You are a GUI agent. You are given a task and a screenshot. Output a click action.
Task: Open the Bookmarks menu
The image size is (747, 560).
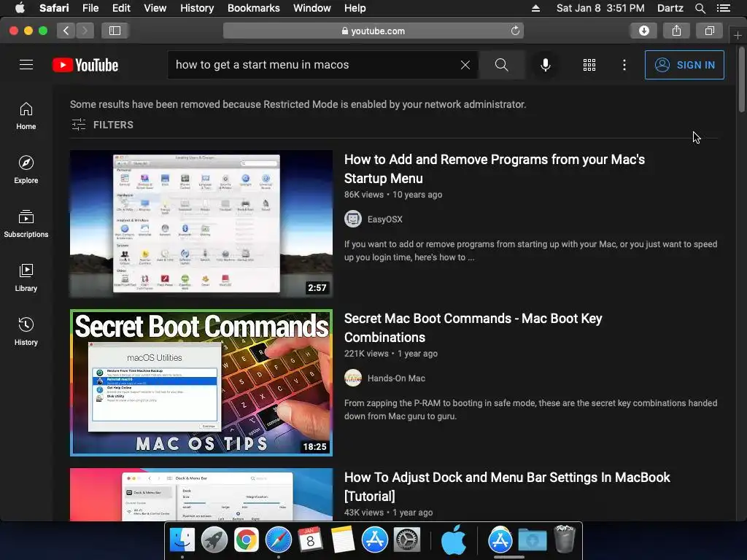253,8
